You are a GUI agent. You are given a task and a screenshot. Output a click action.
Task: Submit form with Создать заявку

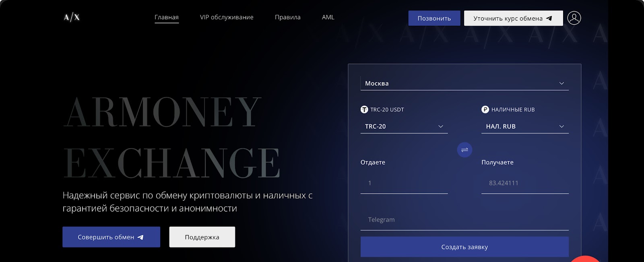(464, 247)
